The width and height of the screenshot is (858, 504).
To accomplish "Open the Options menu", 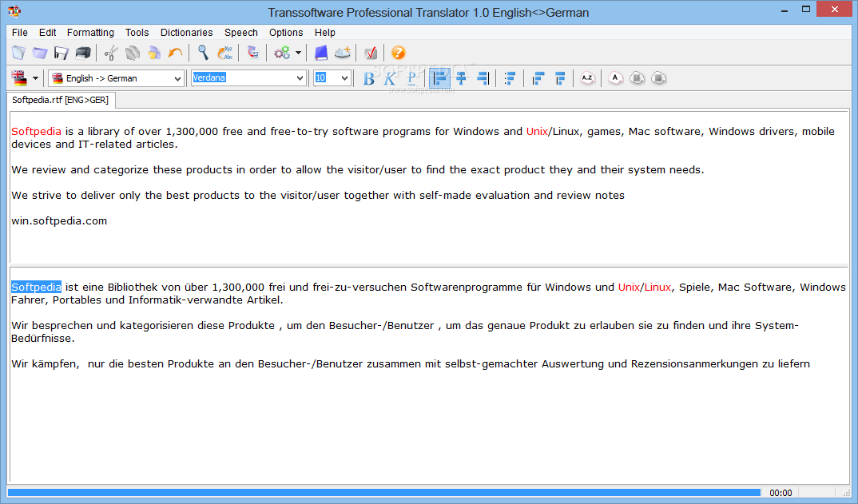I will point(286,32).
